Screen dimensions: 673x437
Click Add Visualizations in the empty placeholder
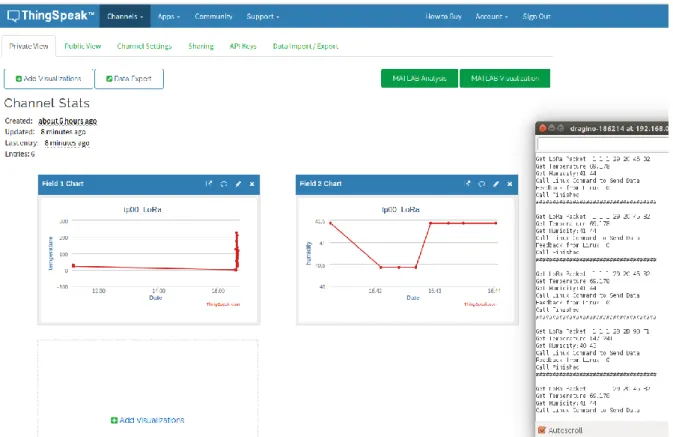(x=147, y=420)
